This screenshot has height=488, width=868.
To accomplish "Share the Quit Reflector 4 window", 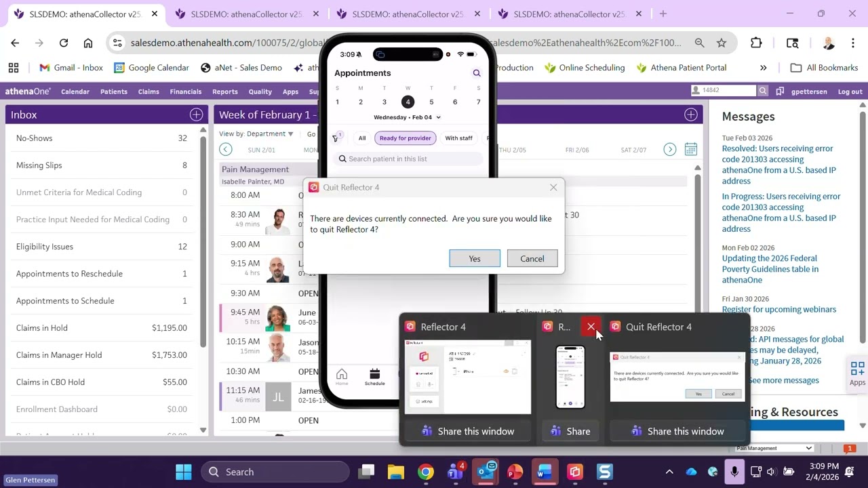I will click(x=677, y=431).
